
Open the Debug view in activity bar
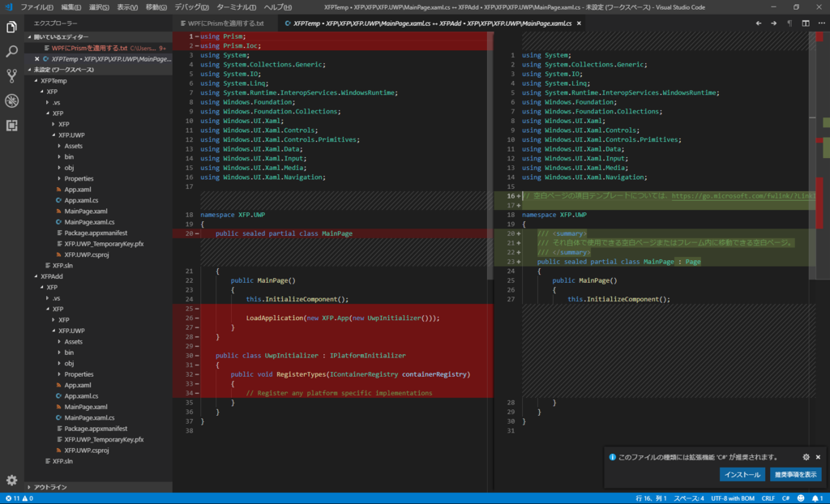[11, 100]
